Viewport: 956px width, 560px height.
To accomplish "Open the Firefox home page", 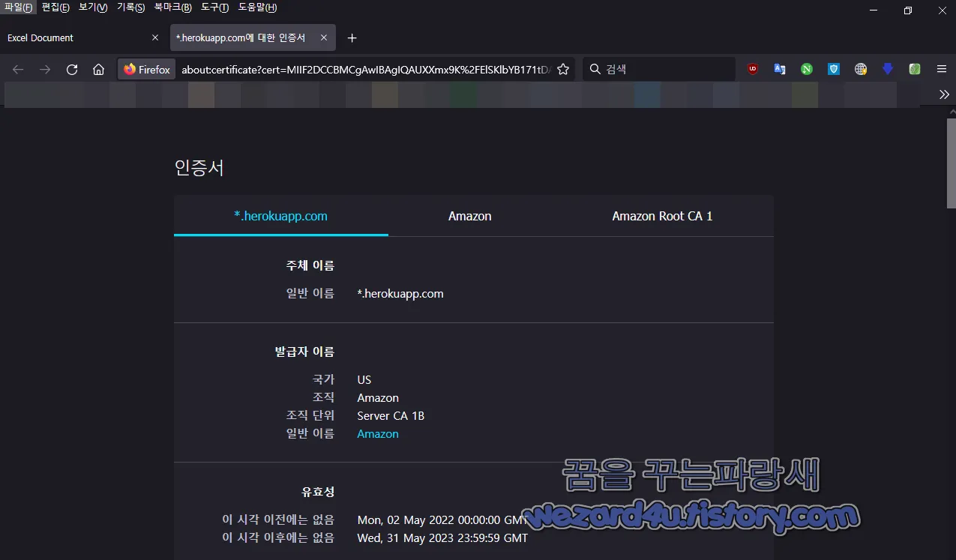I will point(98,69).
